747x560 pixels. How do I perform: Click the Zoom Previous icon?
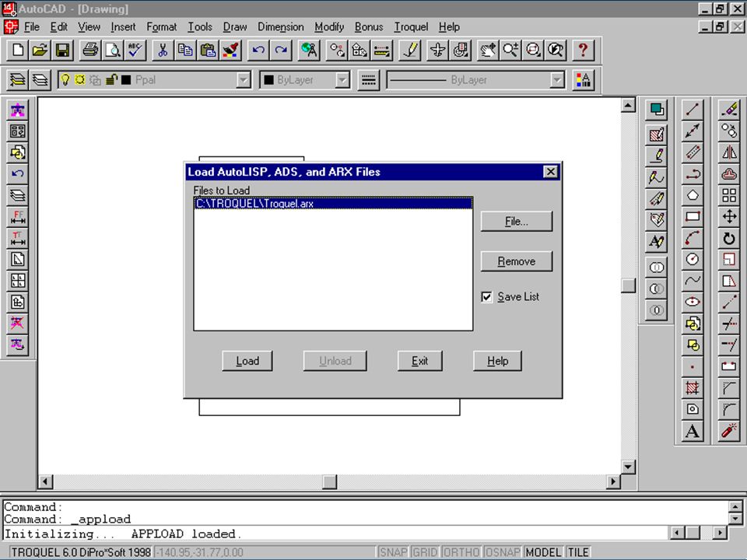pyautogui.click(x=556, y=50)
